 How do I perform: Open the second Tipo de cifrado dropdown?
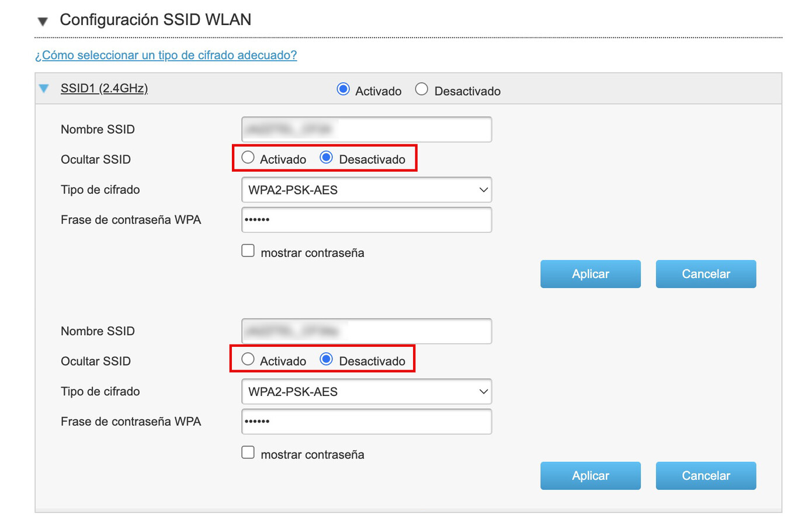point(366,391)
